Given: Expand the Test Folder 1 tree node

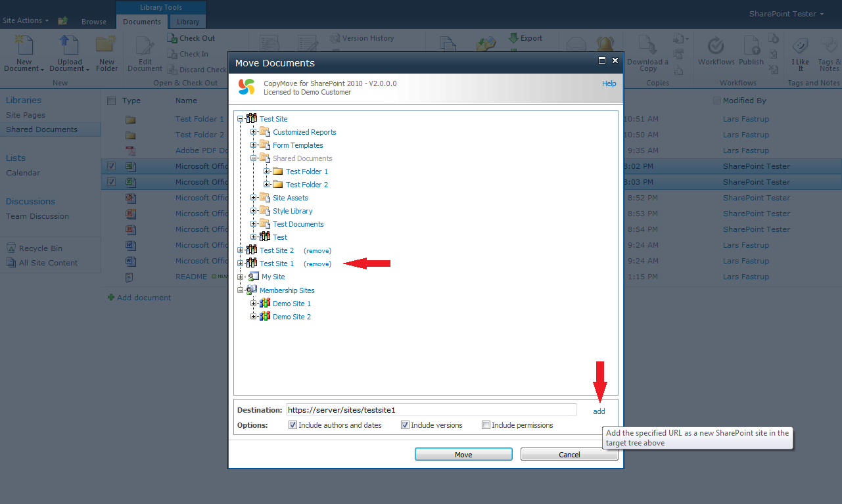Looking at the screenshot, I should coord(267,172).
